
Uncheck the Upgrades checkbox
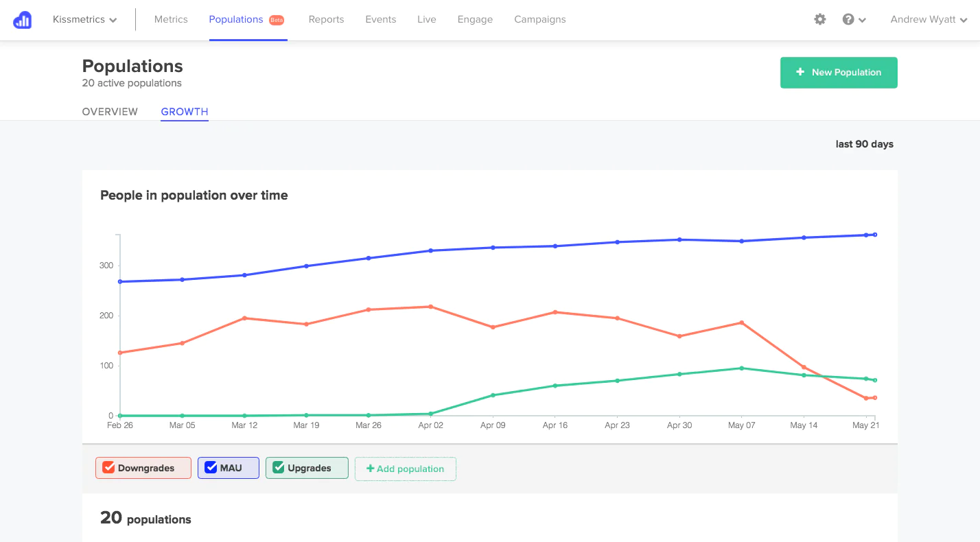point(279,468)
